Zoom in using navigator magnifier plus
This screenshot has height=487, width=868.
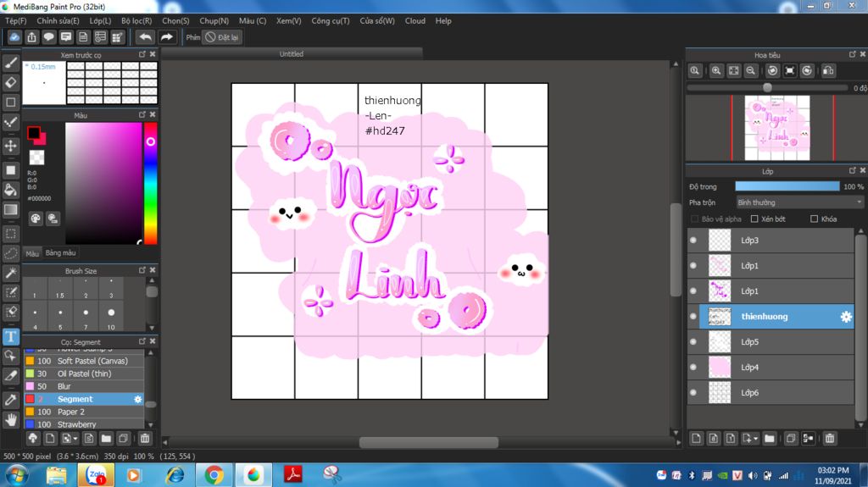pos(715,71)
